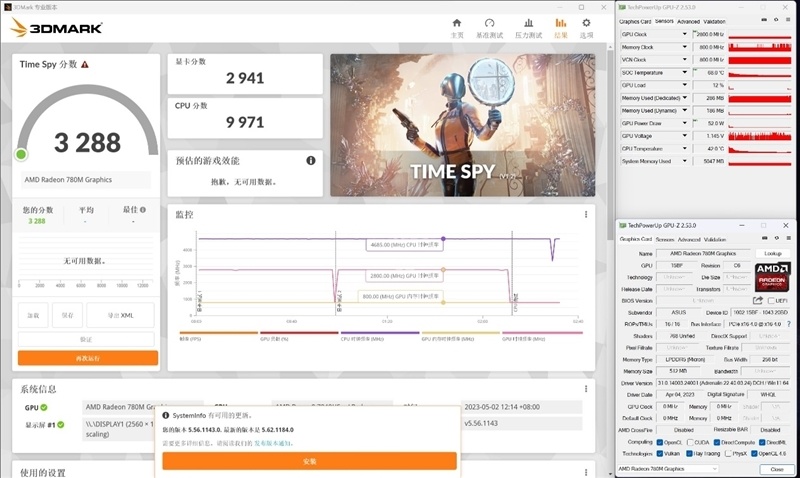Open the Memory Clock sensor dropdown

point(684,47)
